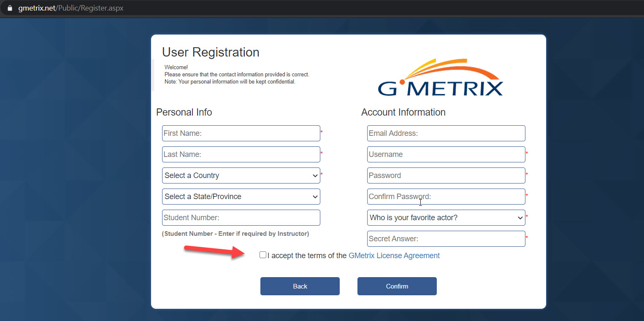Open the Select a Country dropdown
Screen dimensions: 644x321
[x=241, y=175]
